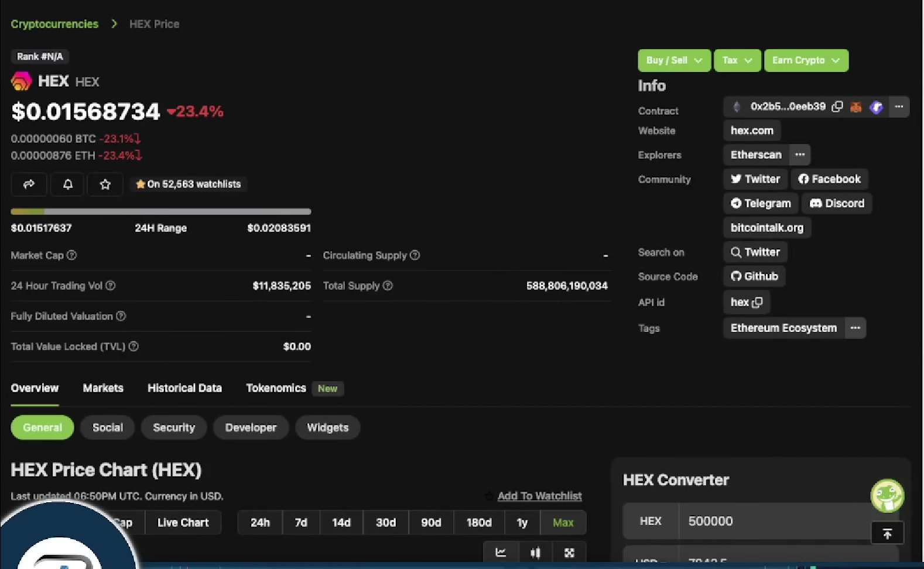Viewport: 924px width, 569px height.
Task: Copy the hex API id icon
Action: coord(757,302)
